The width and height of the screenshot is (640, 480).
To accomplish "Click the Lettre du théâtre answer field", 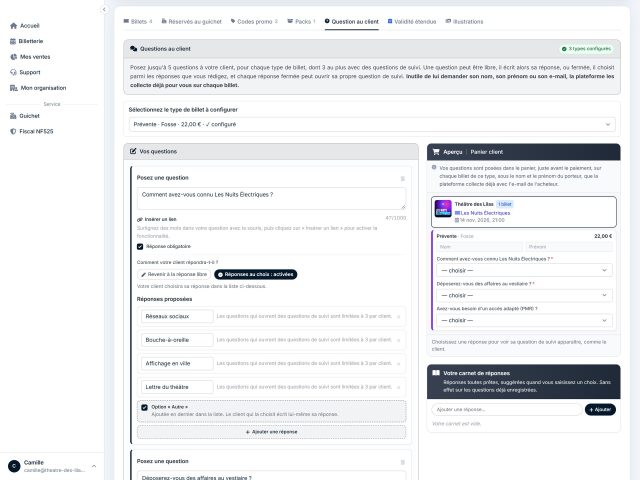I will click(x=177, y=387).
